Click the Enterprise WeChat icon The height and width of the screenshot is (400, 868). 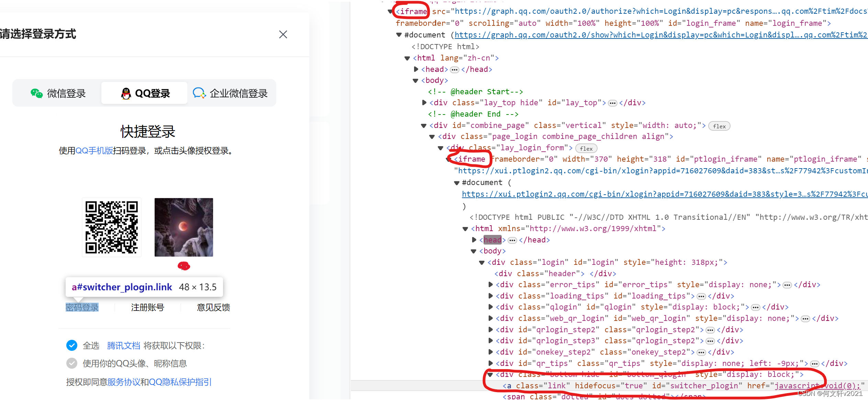point(199,93)
